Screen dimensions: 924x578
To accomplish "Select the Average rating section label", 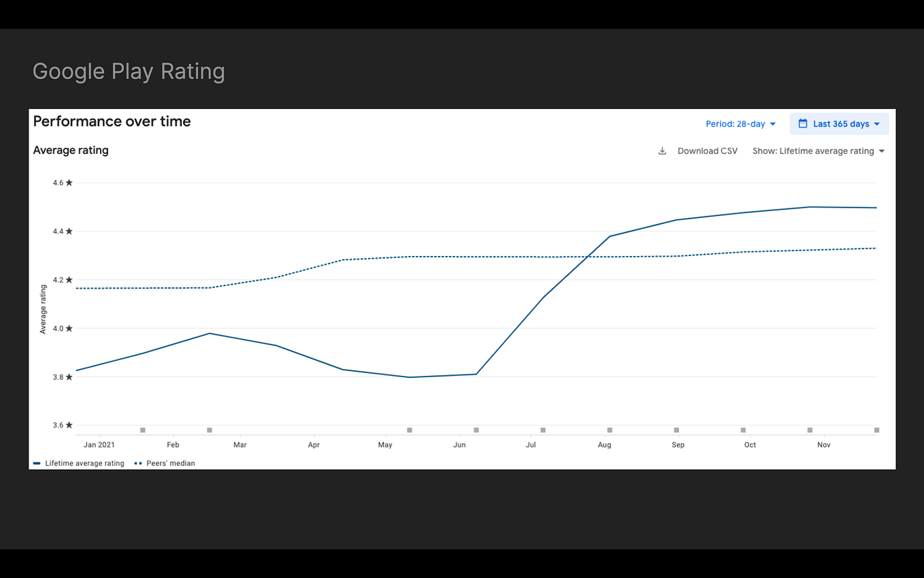I will tap(70, 150).
